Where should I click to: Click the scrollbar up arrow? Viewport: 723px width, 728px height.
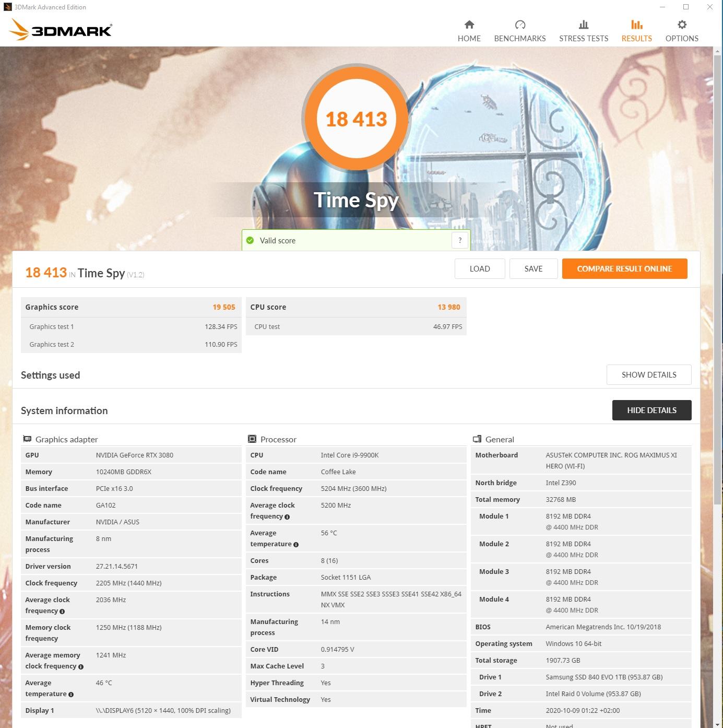point(718,50)
